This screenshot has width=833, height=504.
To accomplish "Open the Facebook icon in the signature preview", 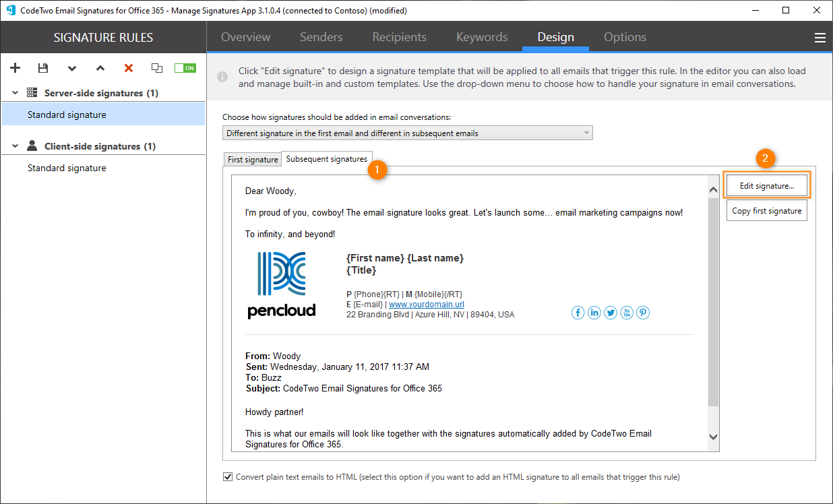I will pyautogui.click(x=578, y=312).
